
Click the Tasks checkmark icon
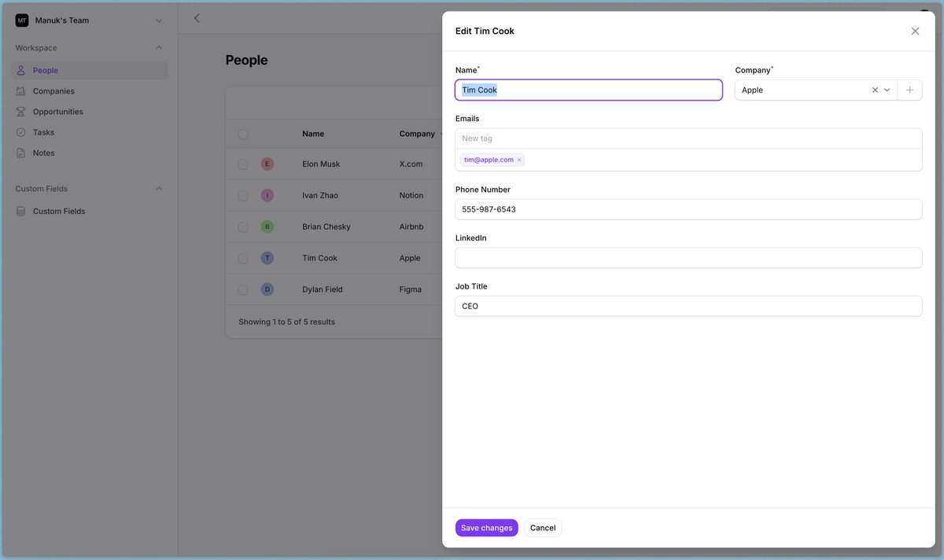tap(21, 132)
